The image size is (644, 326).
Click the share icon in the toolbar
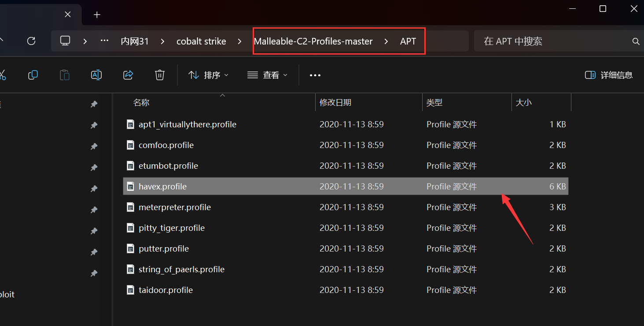pyautogui.click(x=128, y=75)
